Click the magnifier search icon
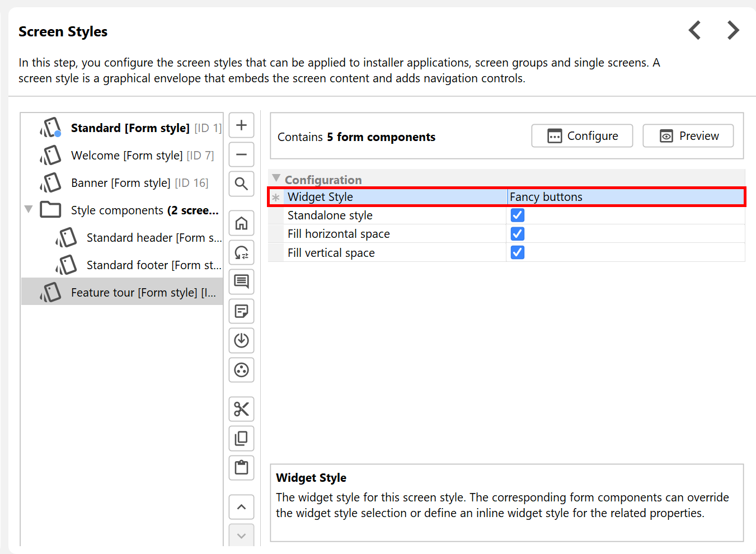756x554 pixels. [241, 184]
